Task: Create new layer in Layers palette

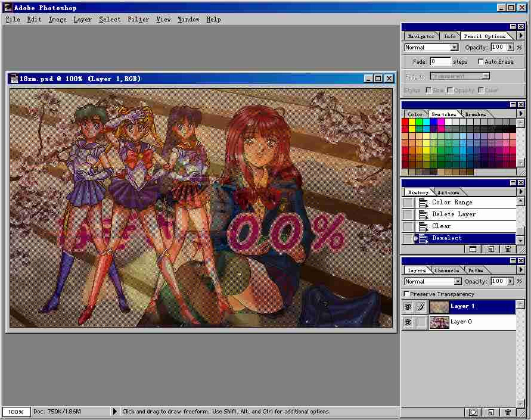Action: tap(490, 412)
